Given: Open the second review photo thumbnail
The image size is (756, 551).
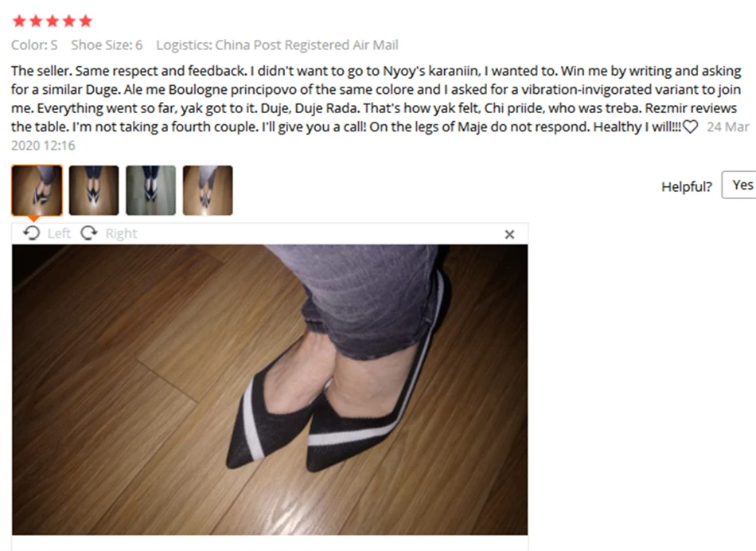Looking at the screenshot, I should click(x=94, y=190).
